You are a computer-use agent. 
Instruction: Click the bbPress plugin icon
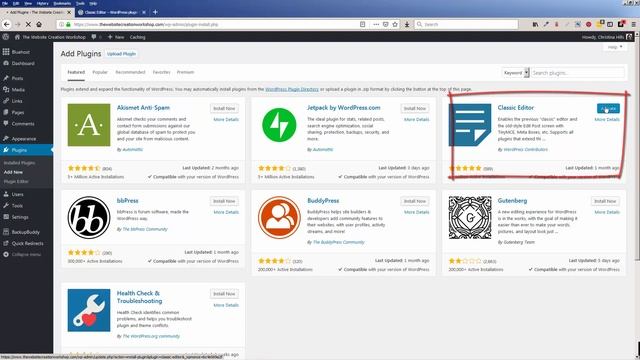[x=89, y=218]
